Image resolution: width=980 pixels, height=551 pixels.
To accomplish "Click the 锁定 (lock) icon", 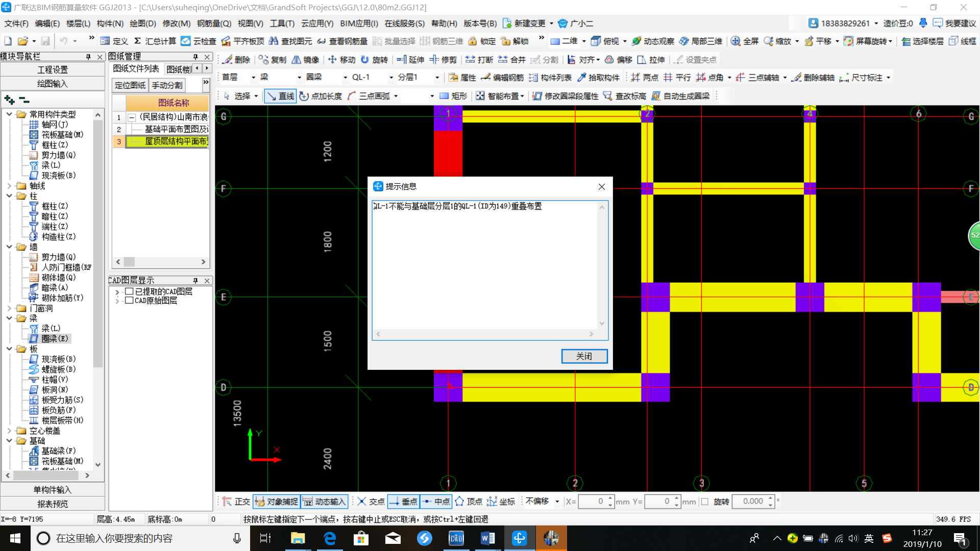I will [x=482, y=41].
